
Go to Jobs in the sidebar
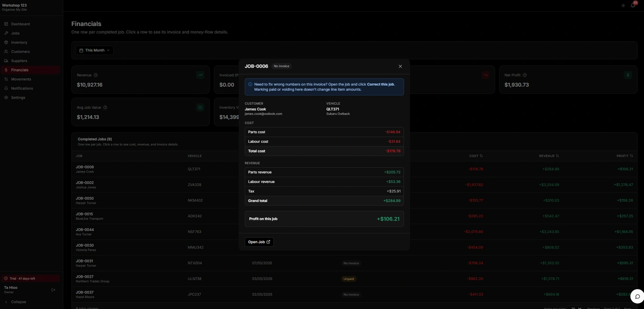pos(30,33)
